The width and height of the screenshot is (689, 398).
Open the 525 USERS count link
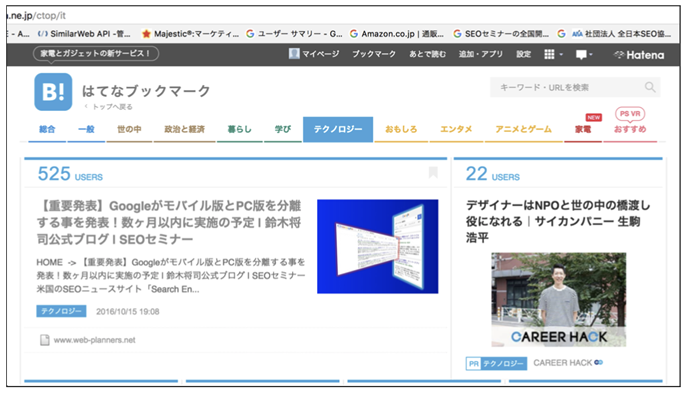70,174
